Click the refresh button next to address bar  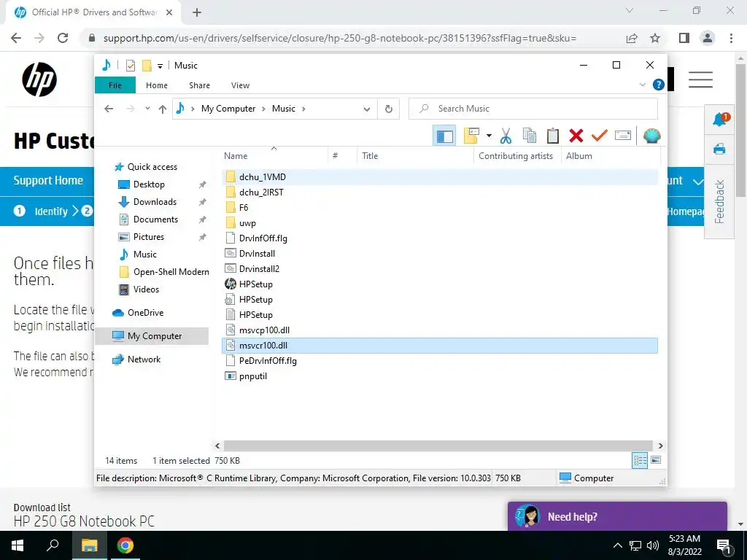[x=389, y=109]
